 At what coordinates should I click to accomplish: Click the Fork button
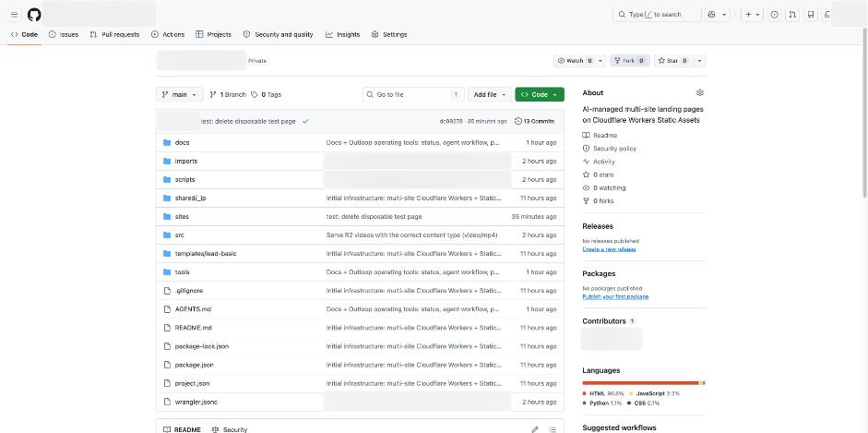630,61
